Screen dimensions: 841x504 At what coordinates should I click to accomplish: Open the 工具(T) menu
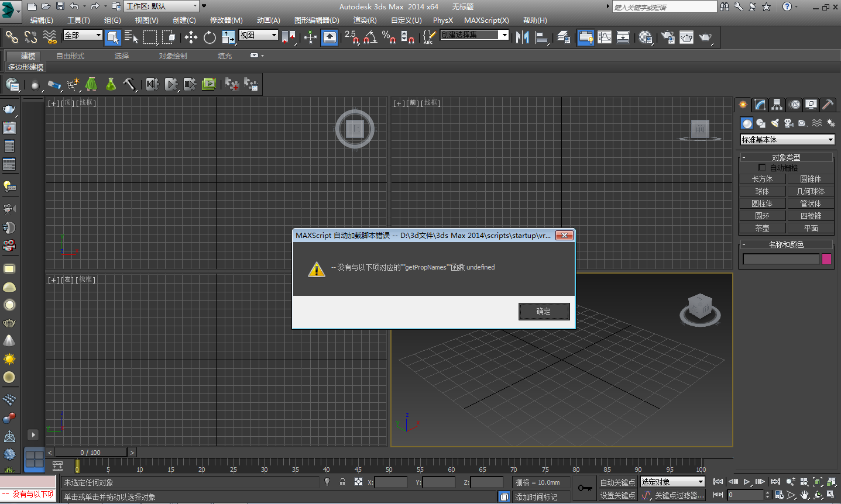(78, 20)
